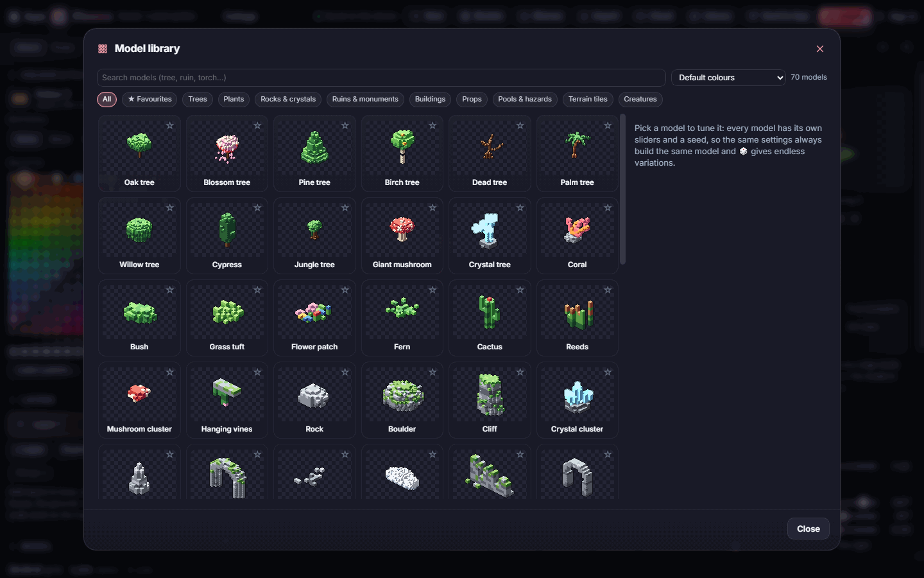
Task: Choose the Mushroom cluster model
Action: click(x=139, y=400)
